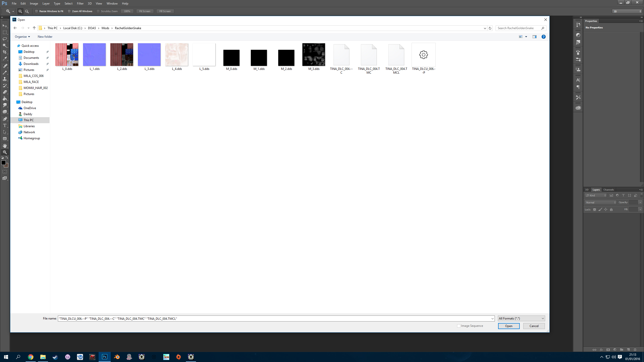
Task: Toggle the Quick Mask mode button
Action: (x=5, y=172)
